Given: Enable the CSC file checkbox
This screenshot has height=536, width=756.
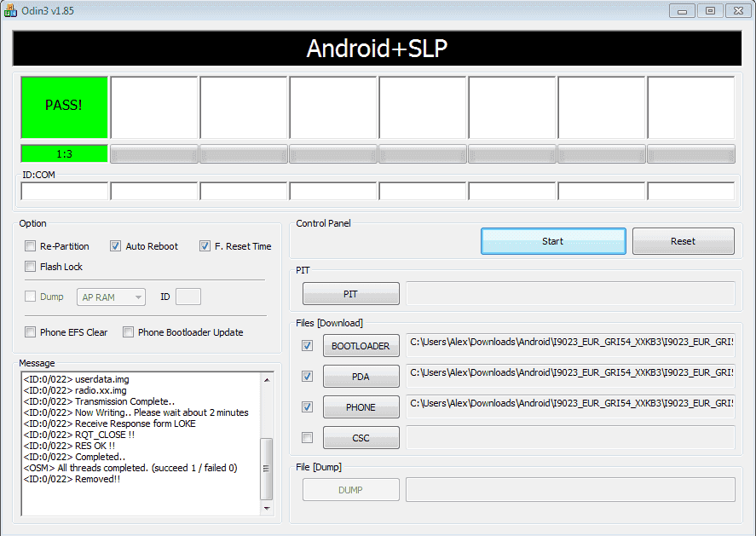Looking at the screenshot, I should [307, 438].
